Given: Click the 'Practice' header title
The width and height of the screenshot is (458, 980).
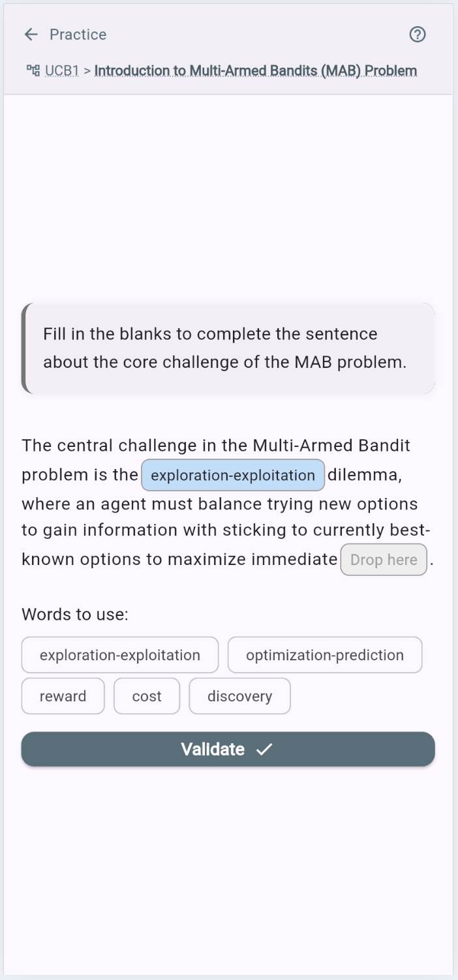Looking at the screenshot, I should pos(78,35).
